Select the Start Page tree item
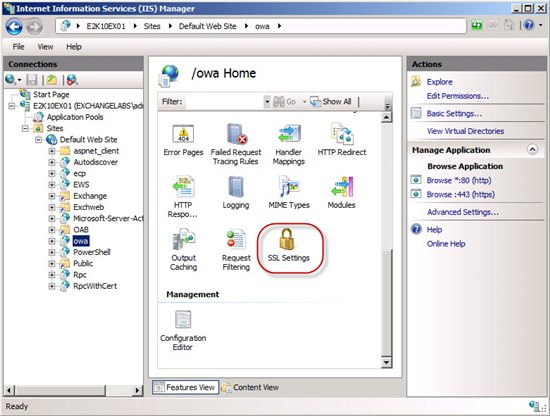 click(x=51, y=95)
